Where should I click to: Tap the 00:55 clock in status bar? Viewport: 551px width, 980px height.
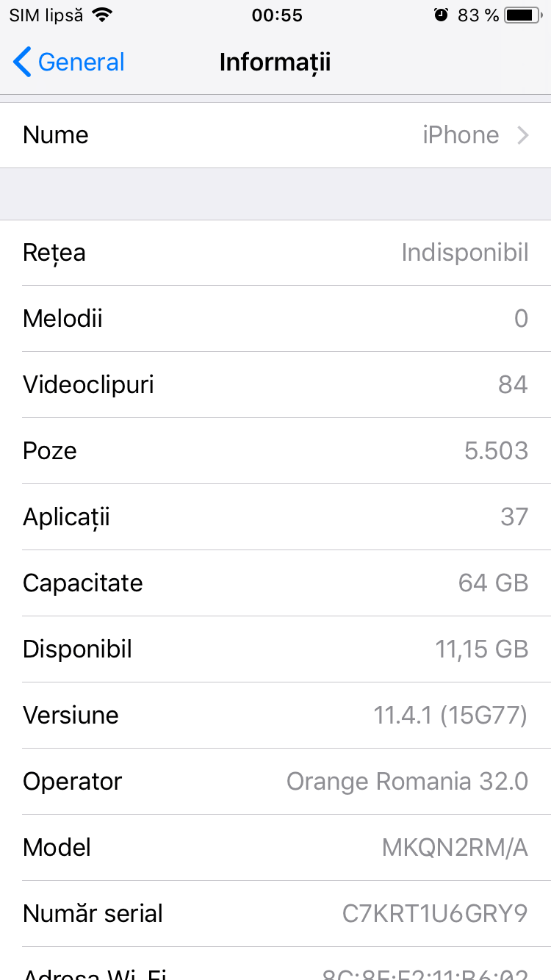tap(277, 15)
